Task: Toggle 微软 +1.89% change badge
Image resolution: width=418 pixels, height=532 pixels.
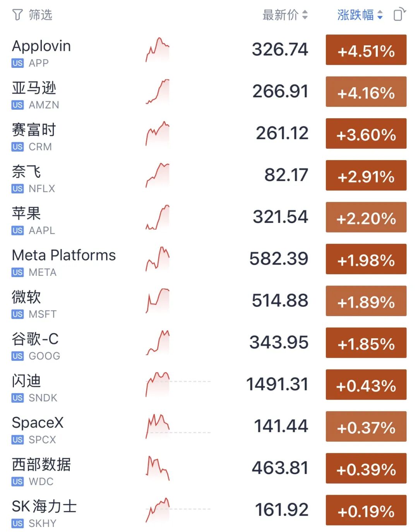Action: [x=366, y=301]
